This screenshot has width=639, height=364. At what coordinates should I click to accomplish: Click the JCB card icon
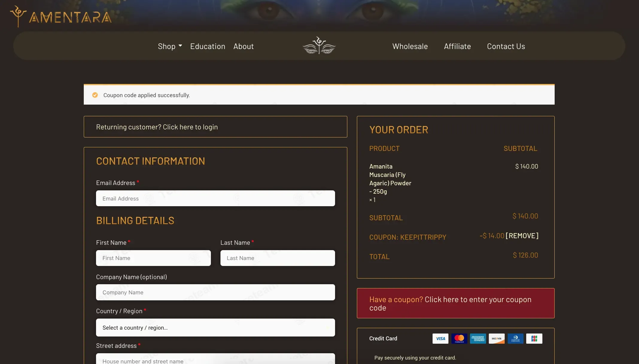534,339
